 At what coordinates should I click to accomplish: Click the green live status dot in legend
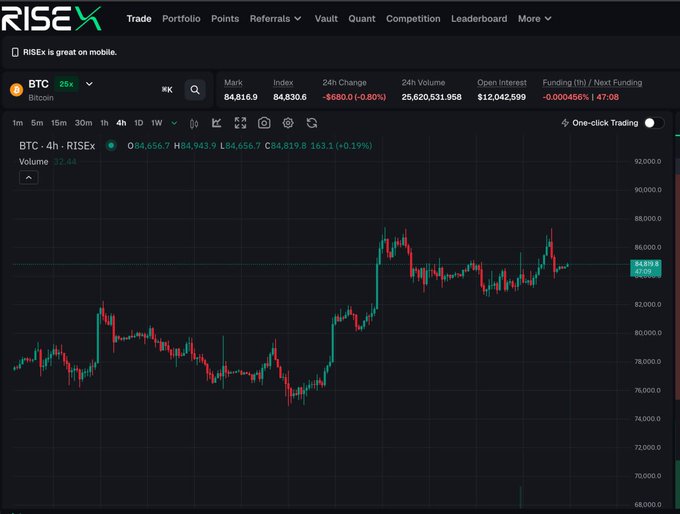(x=111, y=146)
